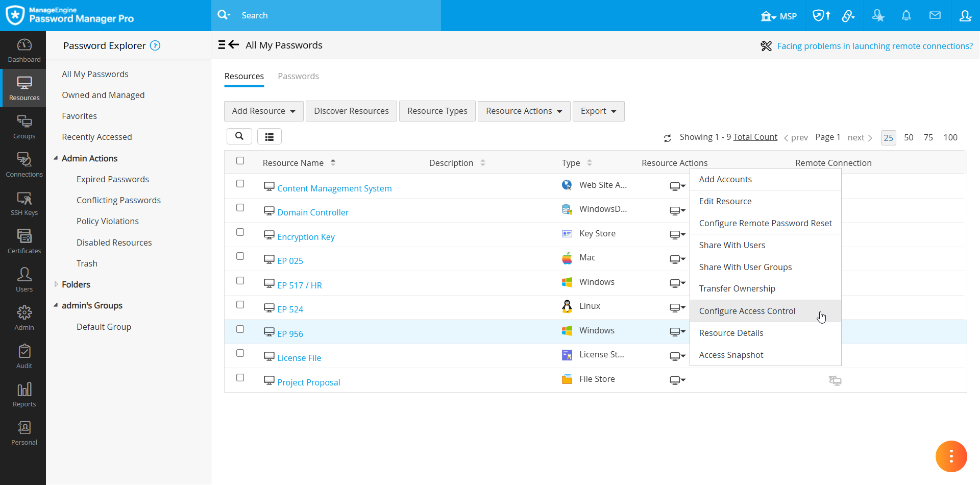
Task: Select the Connections sidebar icon
Action: [23, 164]
